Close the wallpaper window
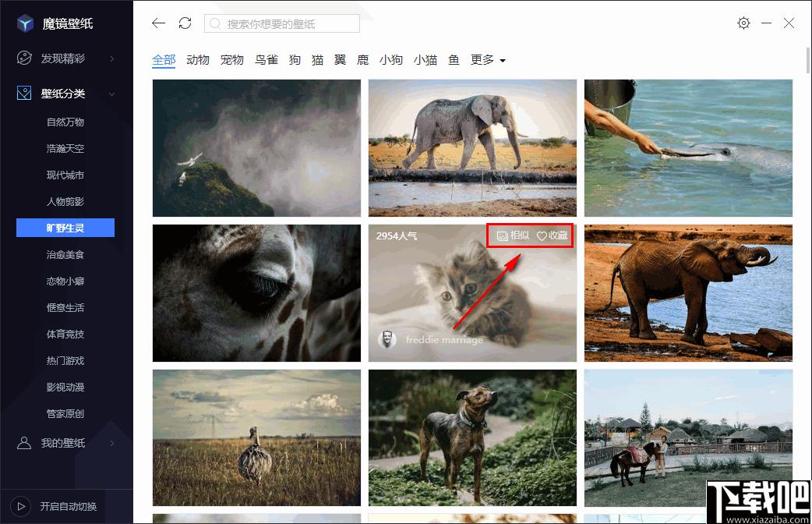Viewport: 812px width, 524px height. [789, 23]
